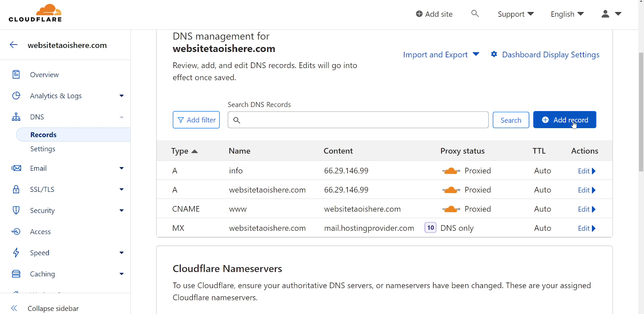Screen dimensions: 644x314
Task: Open Dashboard Display Settings link
Action: pyautogui.click(x=551, y=54)
